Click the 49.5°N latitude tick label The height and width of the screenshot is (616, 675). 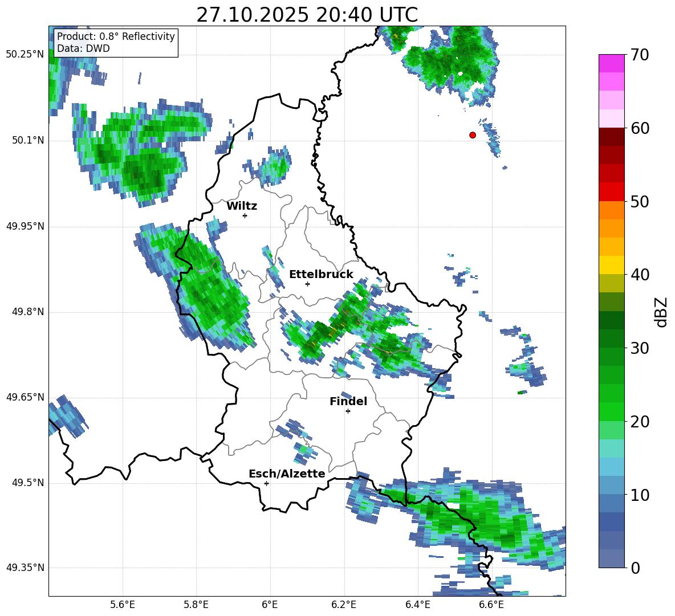click(x=28, y=483)
